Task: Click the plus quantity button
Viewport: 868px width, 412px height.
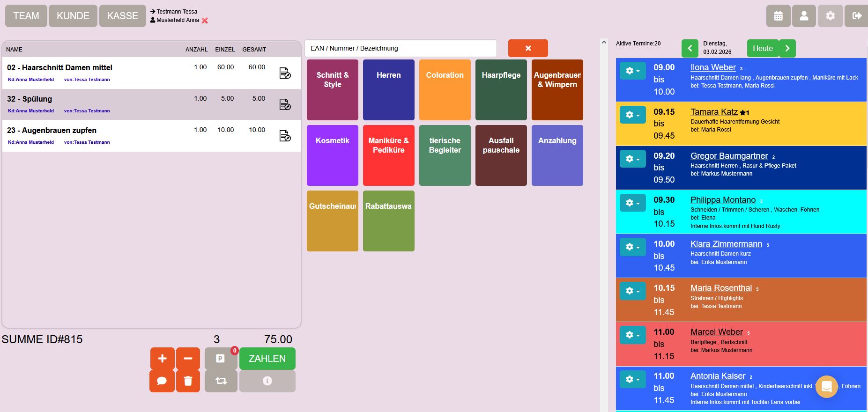Action: click(x=162, y=359)
